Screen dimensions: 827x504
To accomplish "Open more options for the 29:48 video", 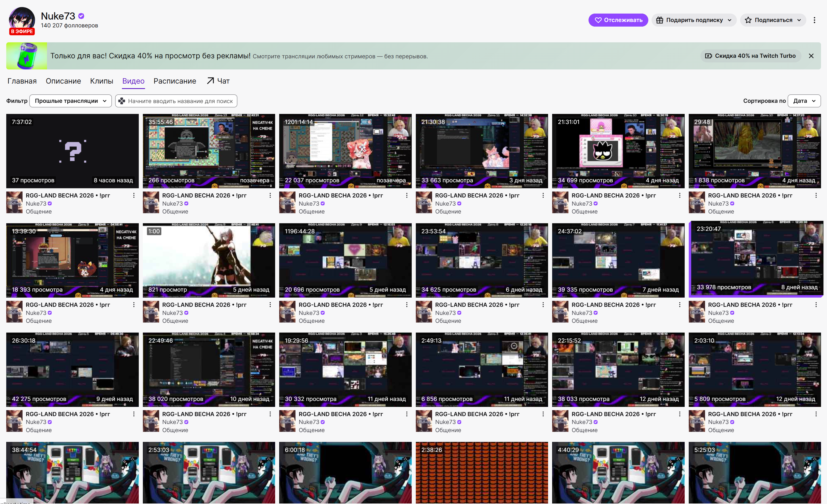I will (x=816, y=195).
